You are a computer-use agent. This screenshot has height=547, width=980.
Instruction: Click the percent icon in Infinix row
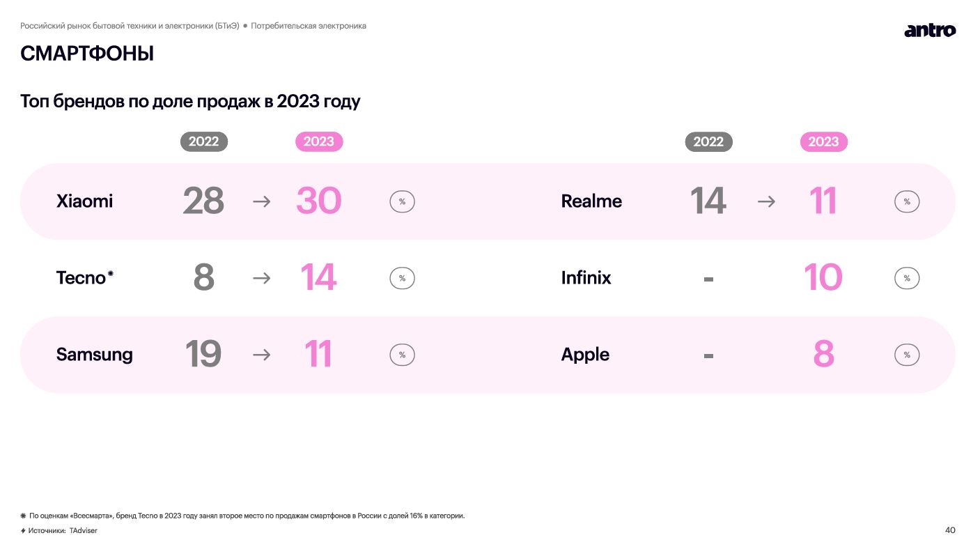coord(907,278)
